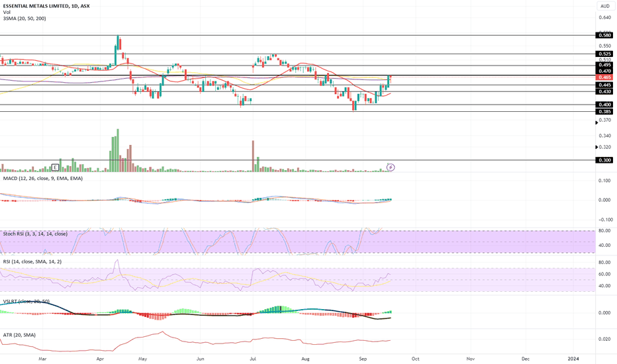This screenshot has width=617, height=364.
Task: Click the Nov label on time axis
Action: 471,359
